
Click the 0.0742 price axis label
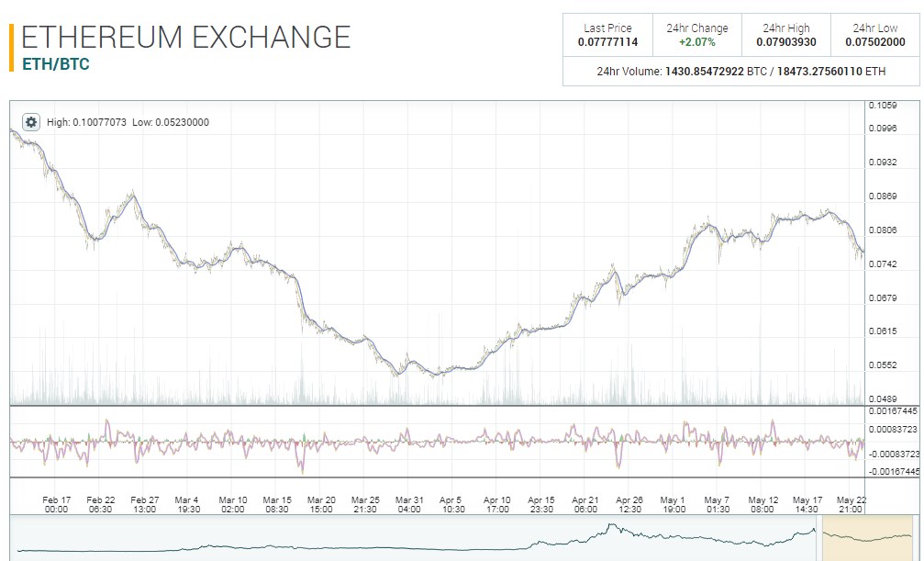tap(883, 264)
